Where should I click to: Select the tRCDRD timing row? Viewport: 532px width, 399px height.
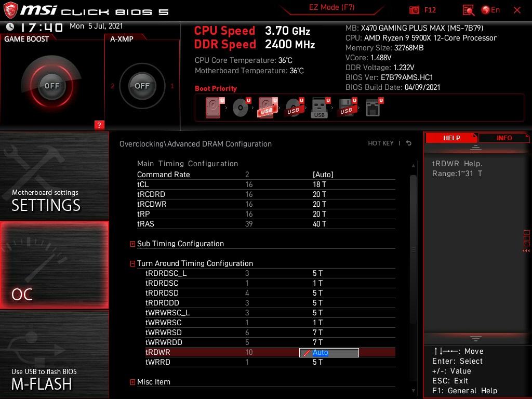pyautogui.click(x=266, y=194)
